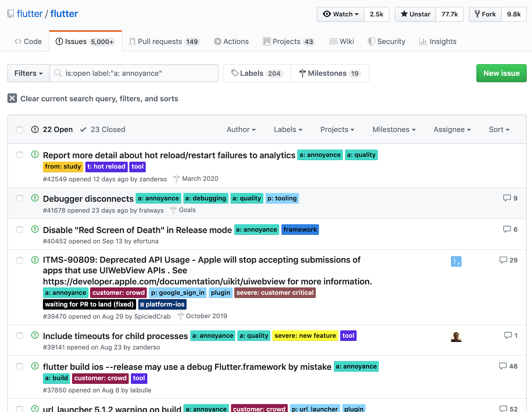Viewport: 532px width, 412px height.
Task: Open the Wiki tab
Action: pos(342,41)
